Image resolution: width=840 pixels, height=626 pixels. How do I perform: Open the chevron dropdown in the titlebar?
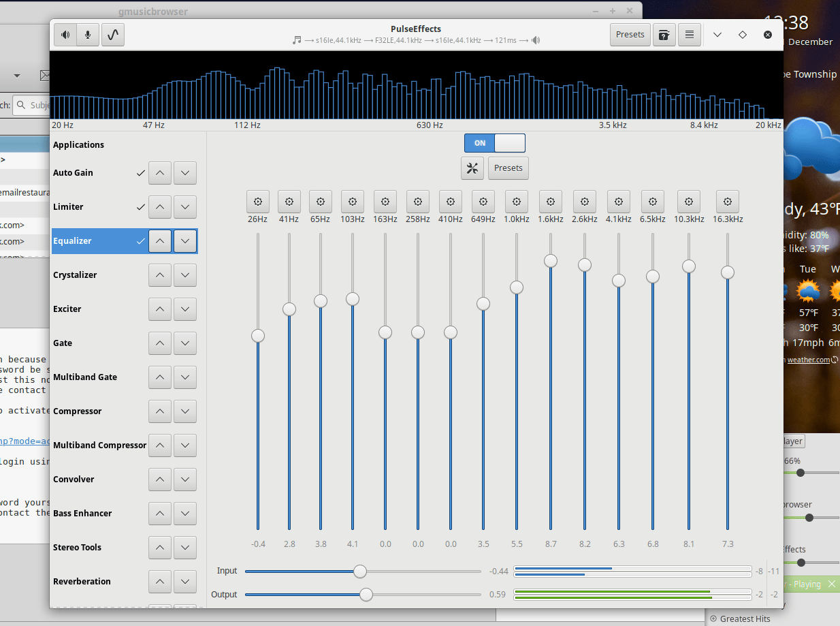pyautogui.click(x=716, y=34)
